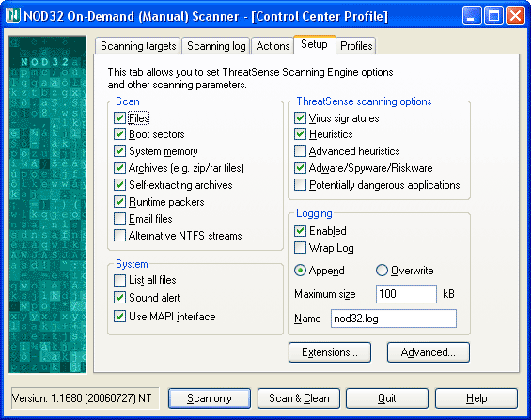Go to the Actions tab

pyautogui.click(x=273, y=46)
